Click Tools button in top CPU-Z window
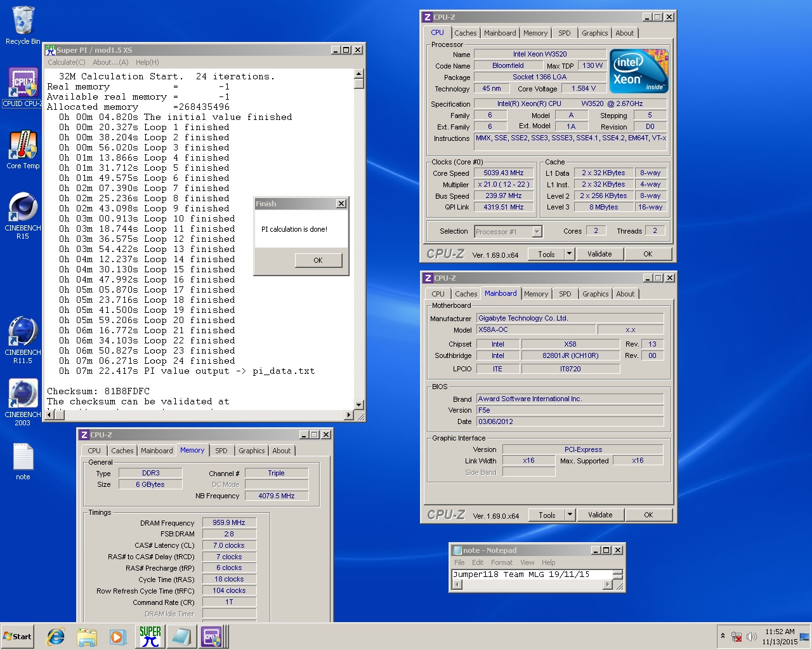Viewport: 812px width, 650px height. (x=547, y=254)
